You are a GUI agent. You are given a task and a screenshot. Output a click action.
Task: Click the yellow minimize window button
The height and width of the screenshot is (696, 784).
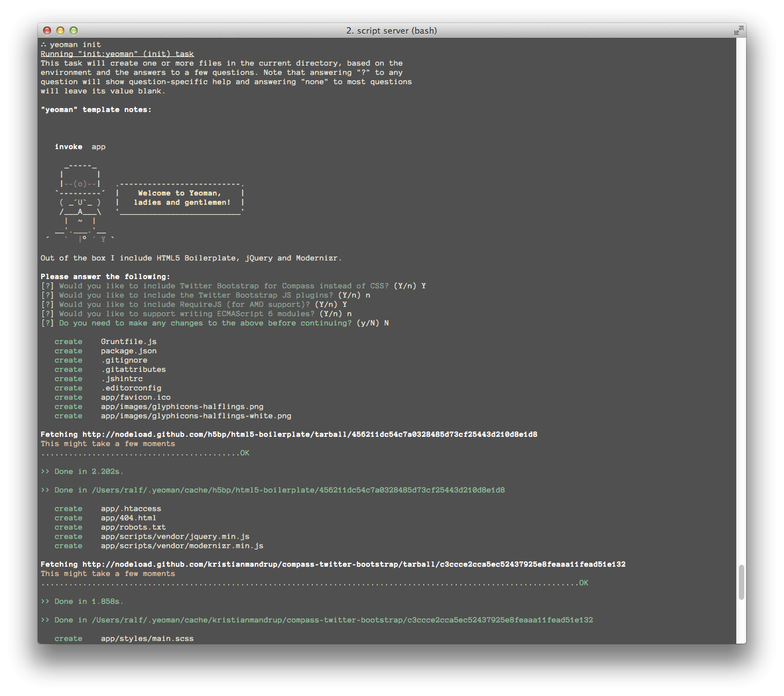point(60,30)
